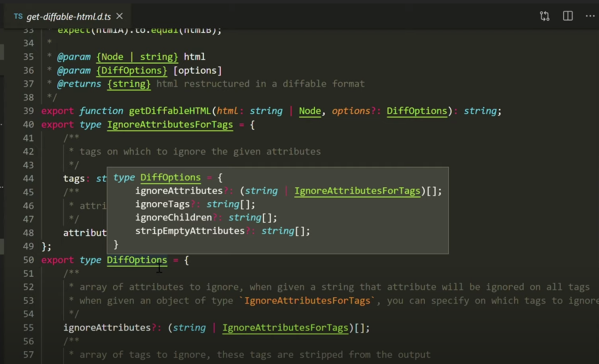The height and width of the screenshot is (364, 599).
Task: Click DiffOptions type in line 39 signature
Action: click(417, 111)
